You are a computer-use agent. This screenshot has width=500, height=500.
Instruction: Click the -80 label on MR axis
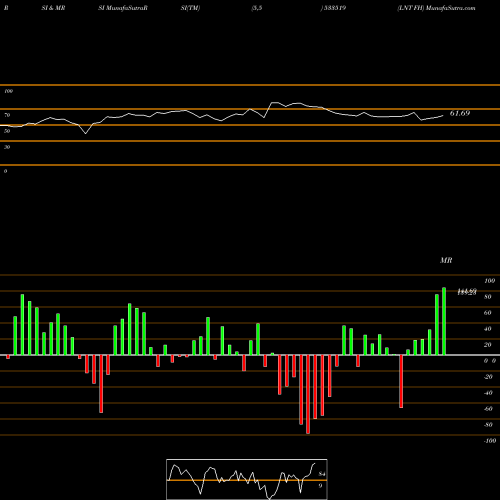[x=488, y=425]
